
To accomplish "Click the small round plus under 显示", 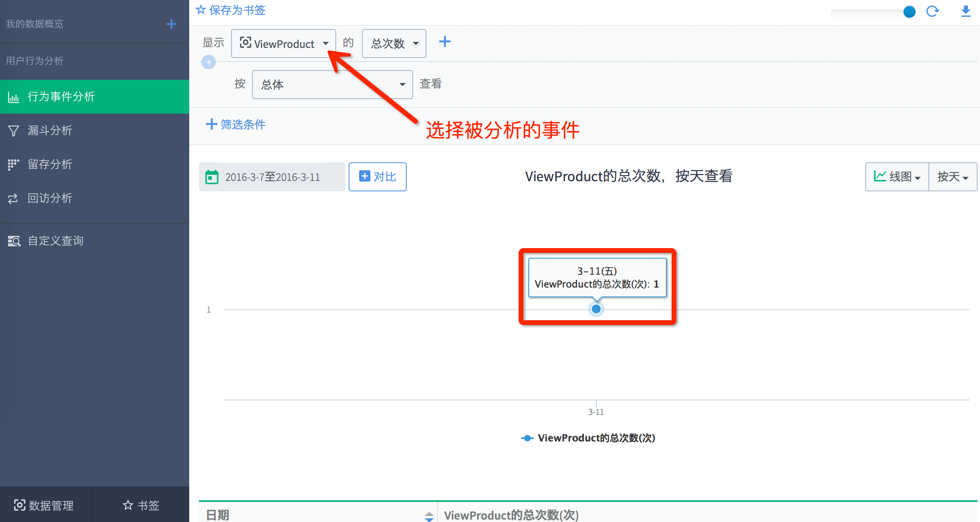I will coord(209,62).
